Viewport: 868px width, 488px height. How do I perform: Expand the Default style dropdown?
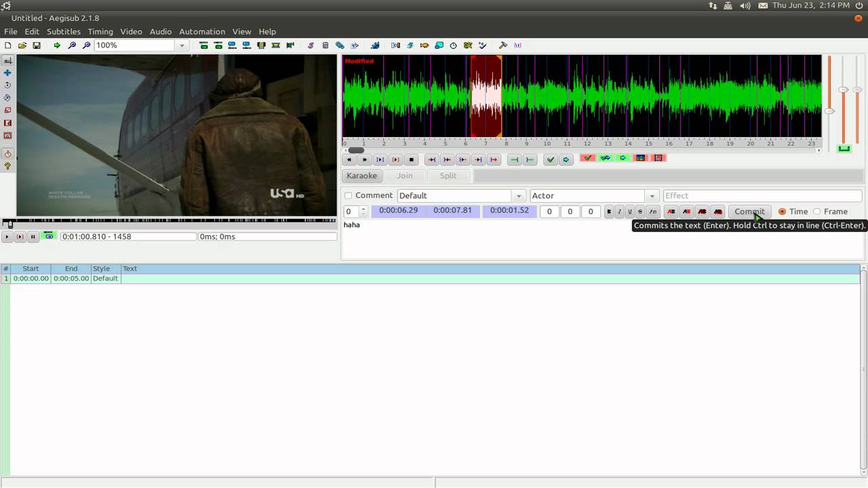point(519,196)
